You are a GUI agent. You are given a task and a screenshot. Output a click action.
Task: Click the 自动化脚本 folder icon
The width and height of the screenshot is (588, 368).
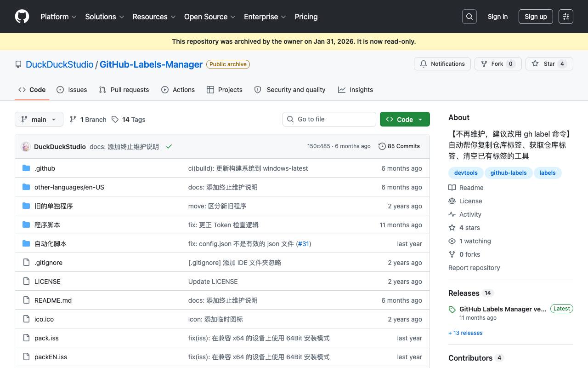pyautogui.click(x=26, y=244)
